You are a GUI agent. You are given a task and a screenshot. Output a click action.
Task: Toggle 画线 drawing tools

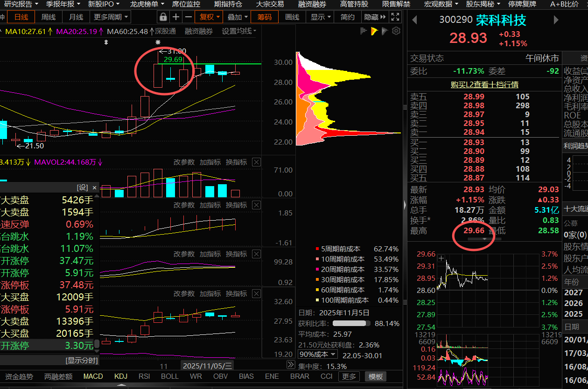[x=292, y=17]
